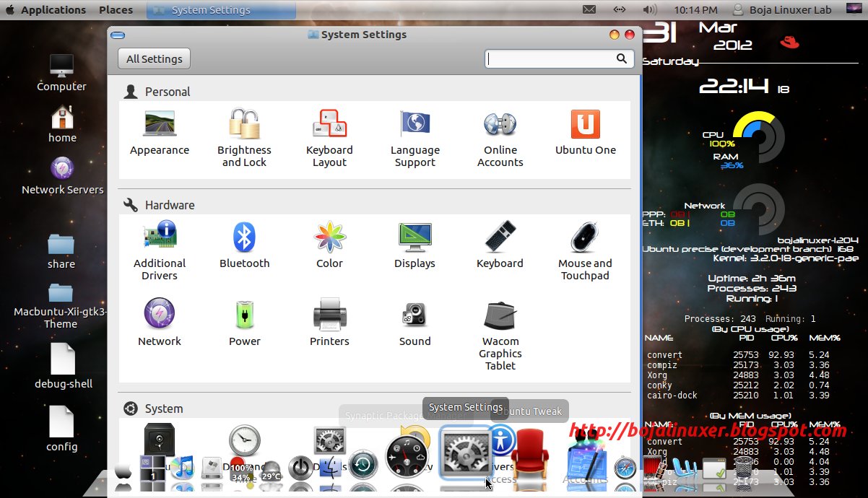Click inside the settings search field
The width and height of the screenshot is (868, 498).
click(552, 58)
